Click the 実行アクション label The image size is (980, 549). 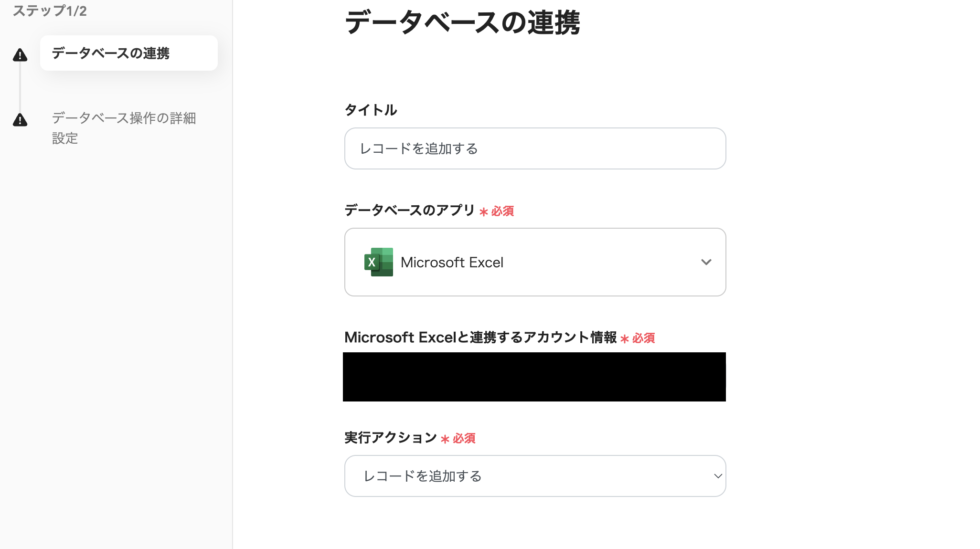click(390, 437)
